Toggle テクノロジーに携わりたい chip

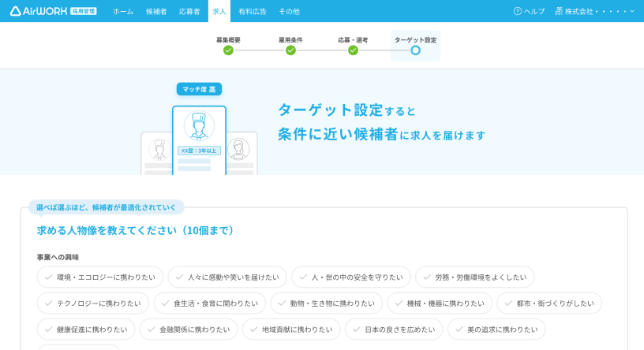[x=93, y=303]
